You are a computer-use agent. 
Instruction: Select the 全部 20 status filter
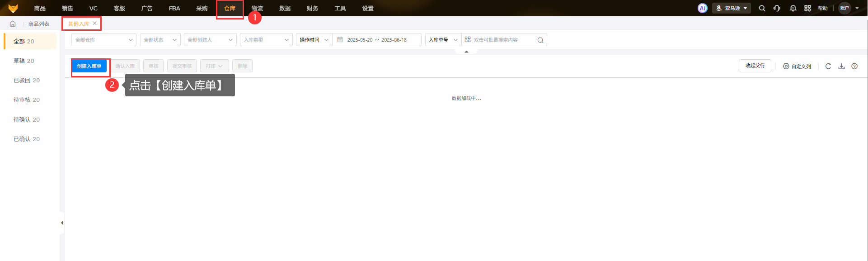pos(30,41)
